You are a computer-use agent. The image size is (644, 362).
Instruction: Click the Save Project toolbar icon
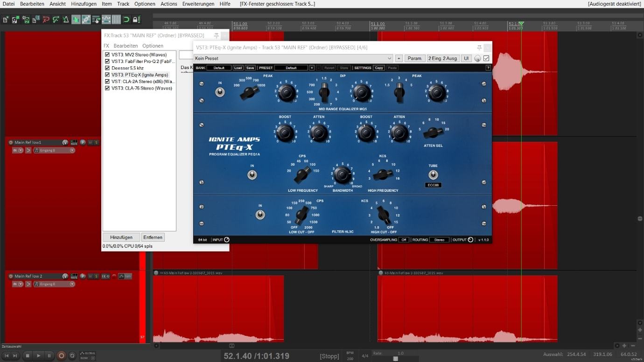(x=26, y=20)
